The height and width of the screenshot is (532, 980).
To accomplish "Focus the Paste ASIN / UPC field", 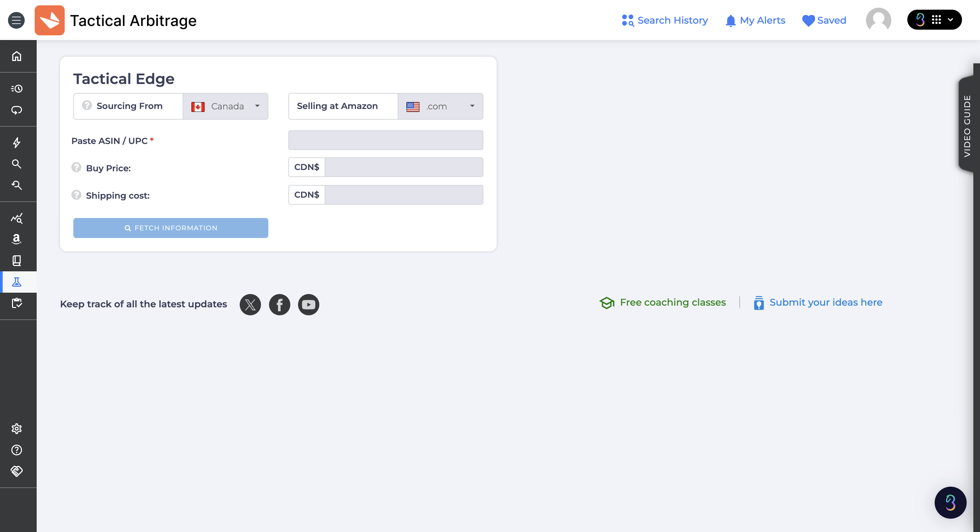I will [x=386, y=140].
